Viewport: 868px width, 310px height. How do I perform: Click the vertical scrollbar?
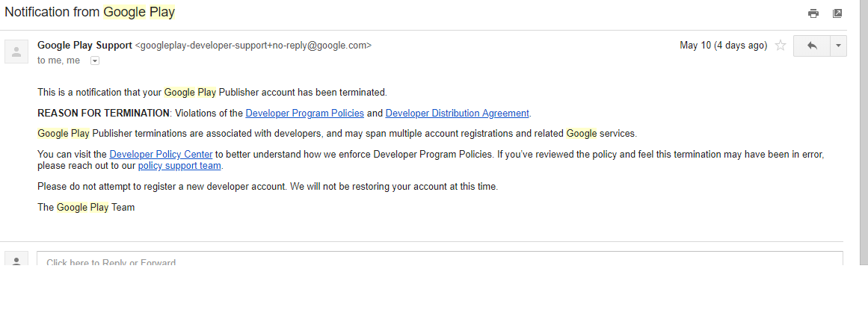coord(864,133)
